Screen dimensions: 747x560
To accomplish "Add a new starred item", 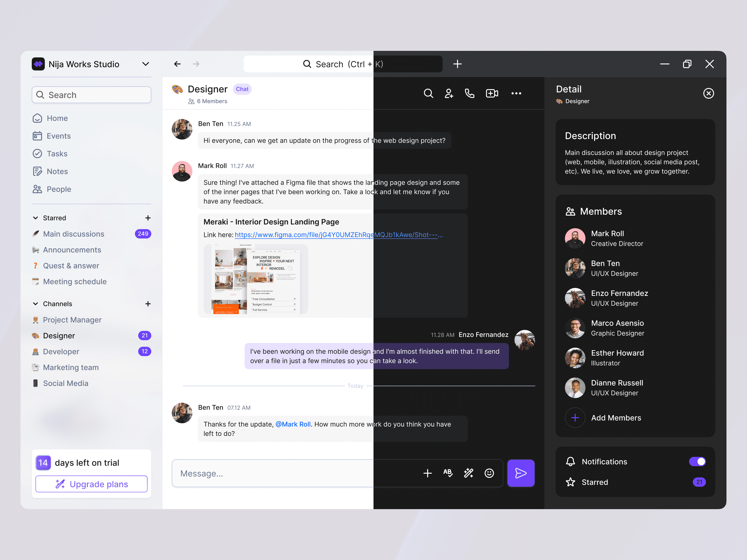I will tap(148, 218).
